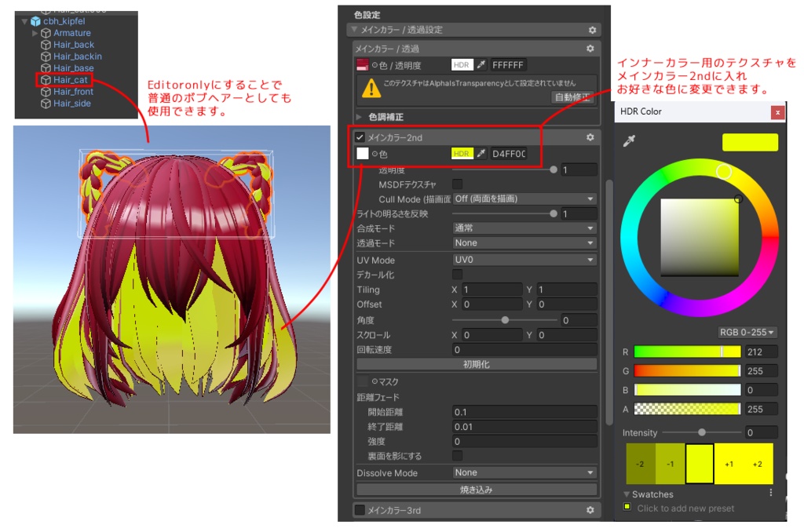Screen dimensions: 804x532
Task: Collapse the cbh_kipfel tree node
Action: (24, 21)
